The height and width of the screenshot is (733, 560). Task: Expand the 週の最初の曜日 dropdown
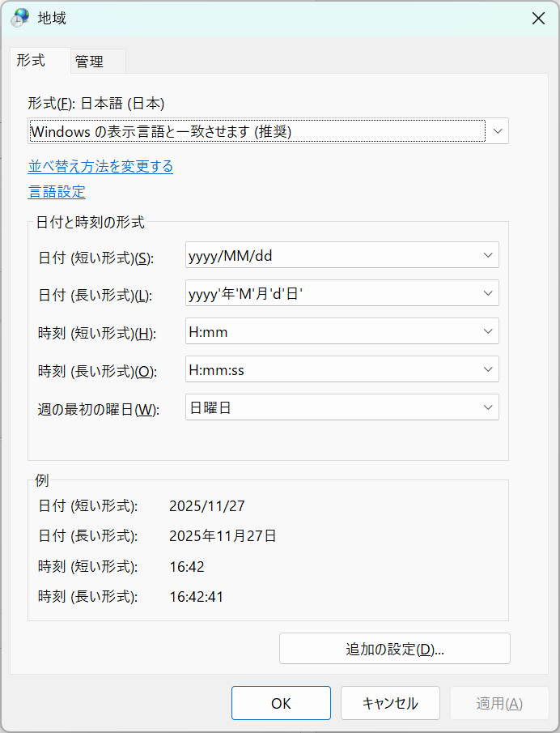point(487,407)
